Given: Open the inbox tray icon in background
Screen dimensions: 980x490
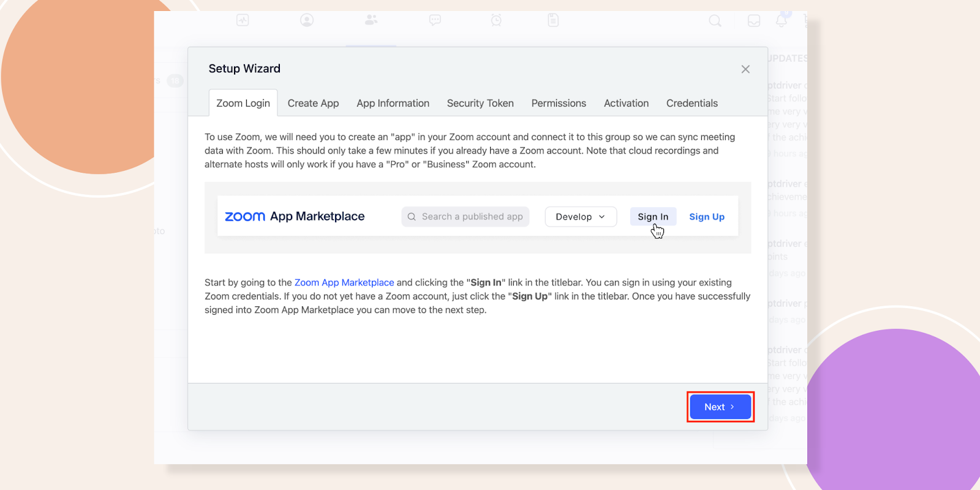Looking at the screenshot, I should (x=754, y=21).
